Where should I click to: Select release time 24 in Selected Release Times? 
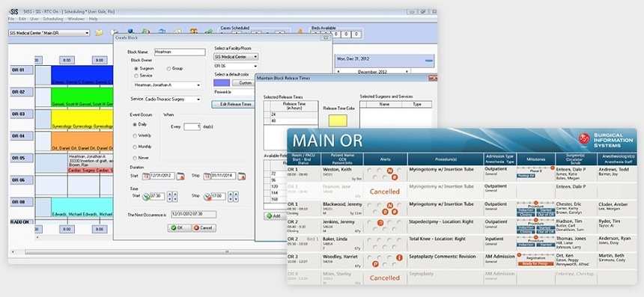291,115
